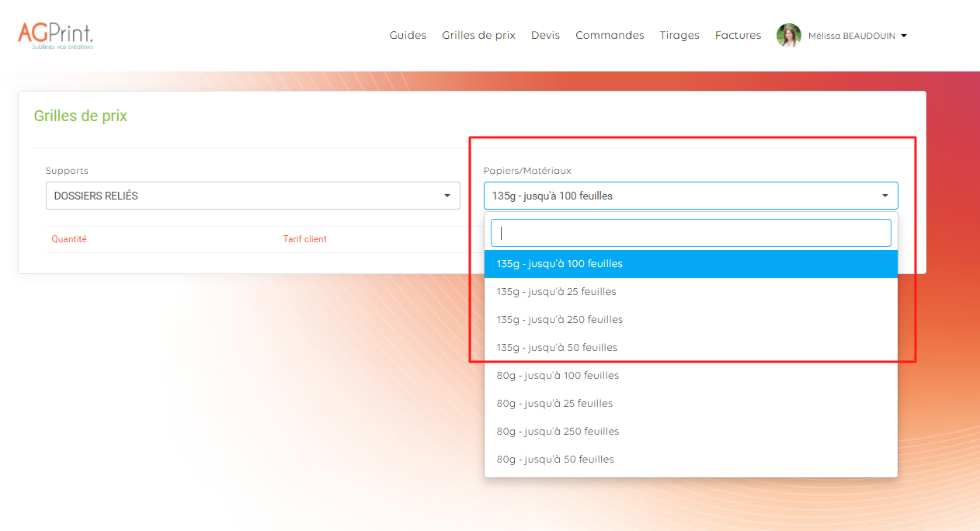This screenshot has height=531, width=980.
Task: Navigate to Commandes
Action: click(610, 36)
